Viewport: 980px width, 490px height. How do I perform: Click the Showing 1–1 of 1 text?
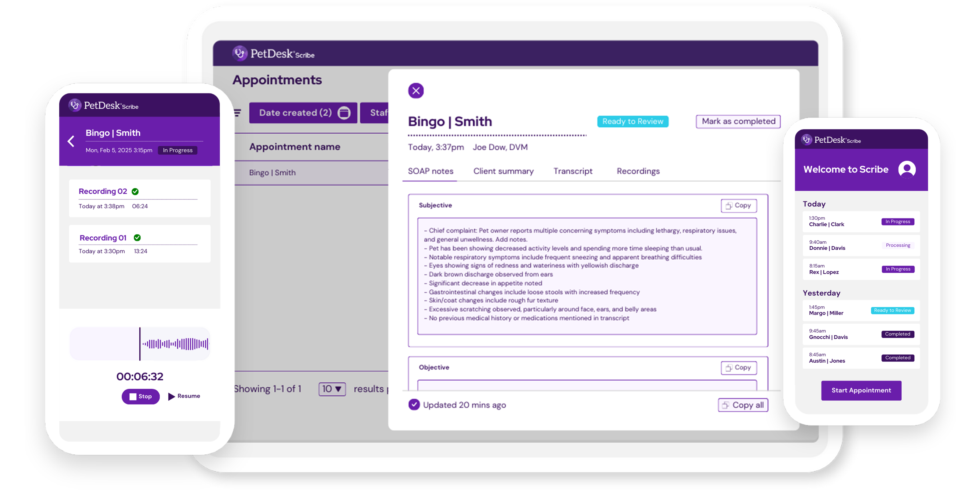[x=267, y=389]
